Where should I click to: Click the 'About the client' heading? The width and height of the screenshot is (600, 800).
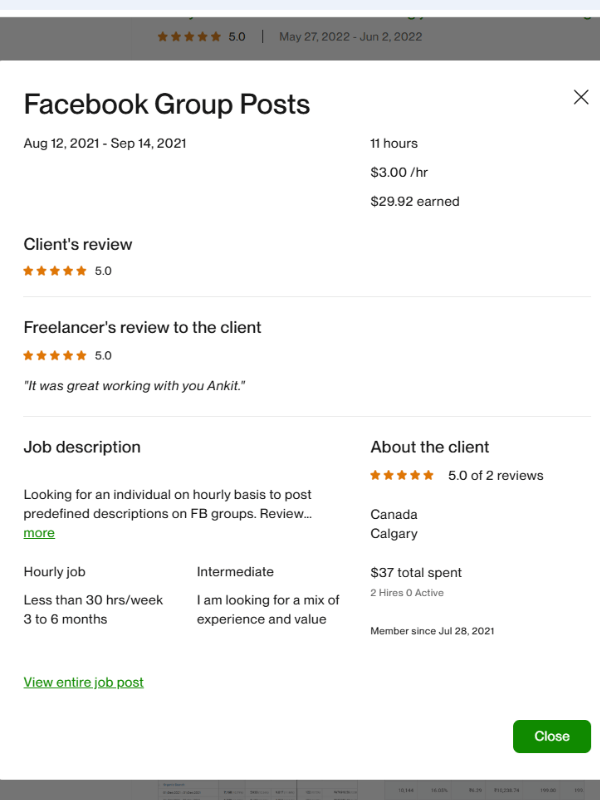click(x=430, y=447)
